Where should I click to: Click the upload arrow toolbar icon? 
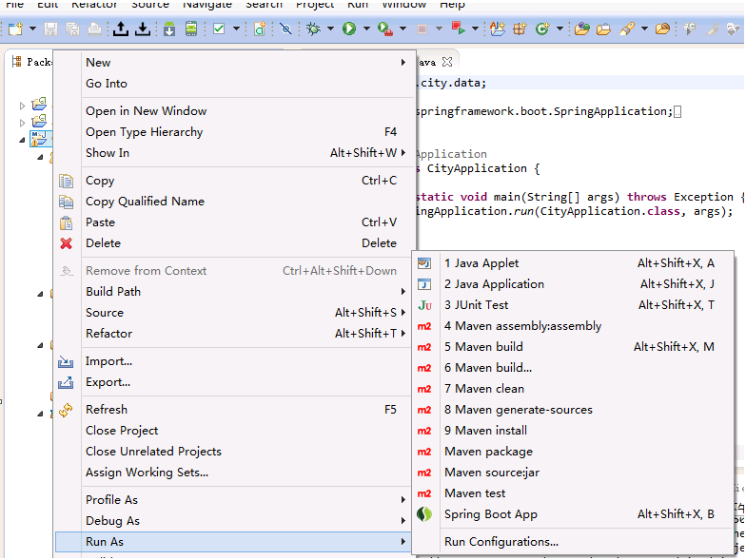(x=121, y=29)
